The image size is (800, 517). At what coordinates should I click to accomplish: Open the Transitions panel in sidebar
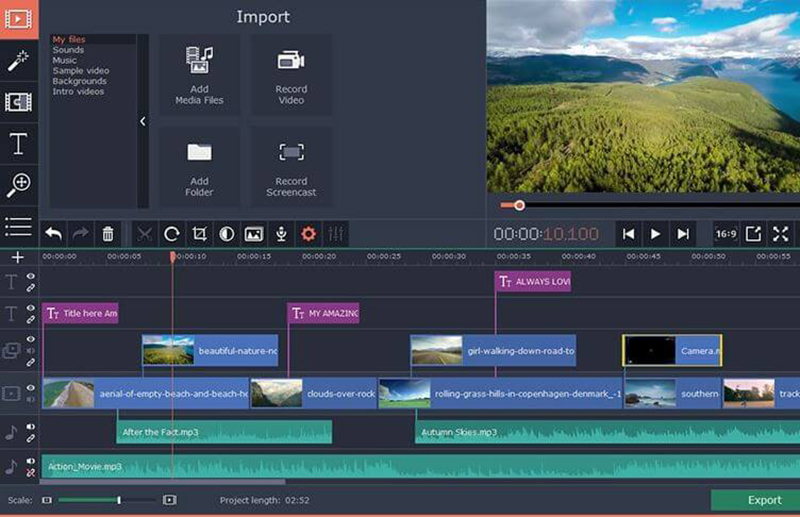click(x=18, y=102)
